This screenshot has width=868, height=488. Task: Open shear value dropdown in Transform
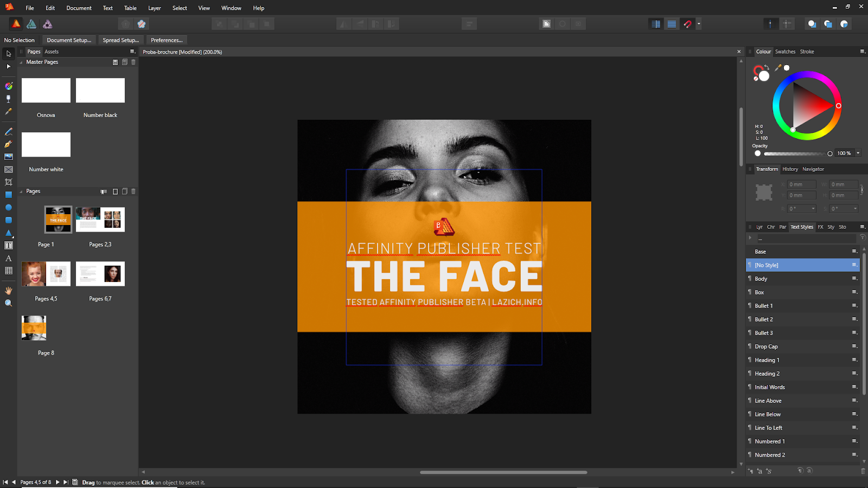(x=856, y=209)
